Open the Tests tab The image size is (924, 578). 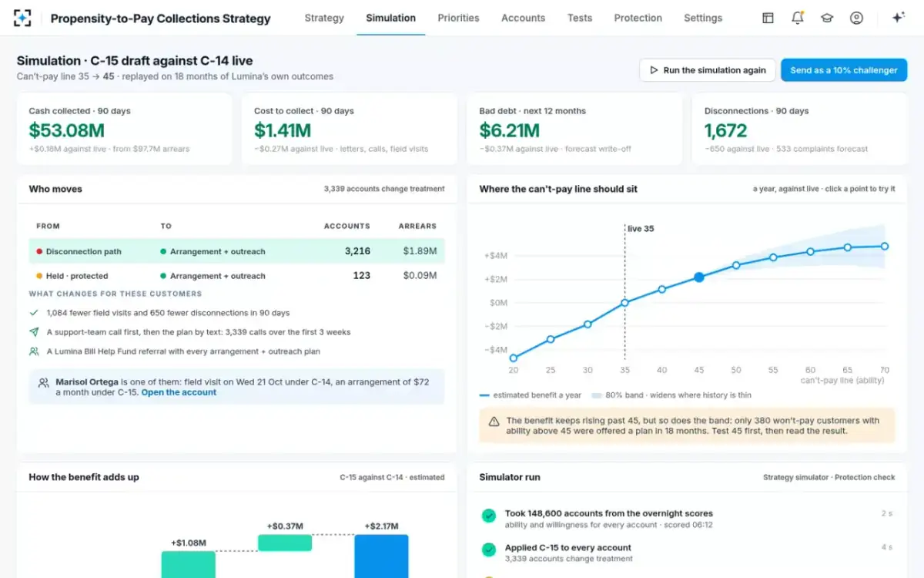579,18
